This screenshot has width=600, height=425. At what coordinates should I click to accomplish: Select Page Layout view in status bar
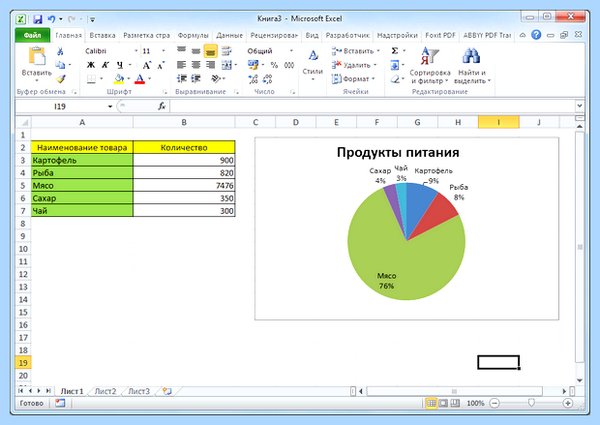[x=443, y=403]
